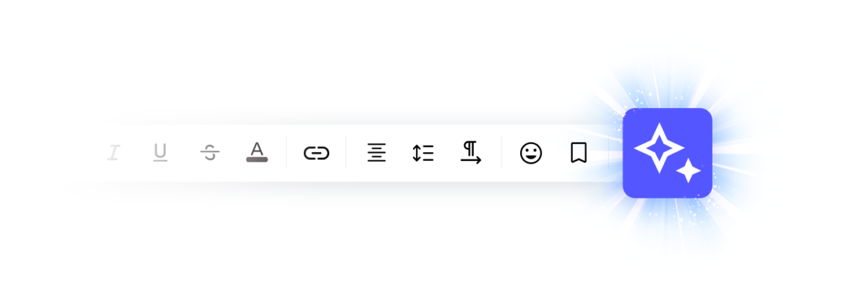Screen dimensions: 868x305
Task: Click the faded slanted I icon
Action: tap(113, 153)
